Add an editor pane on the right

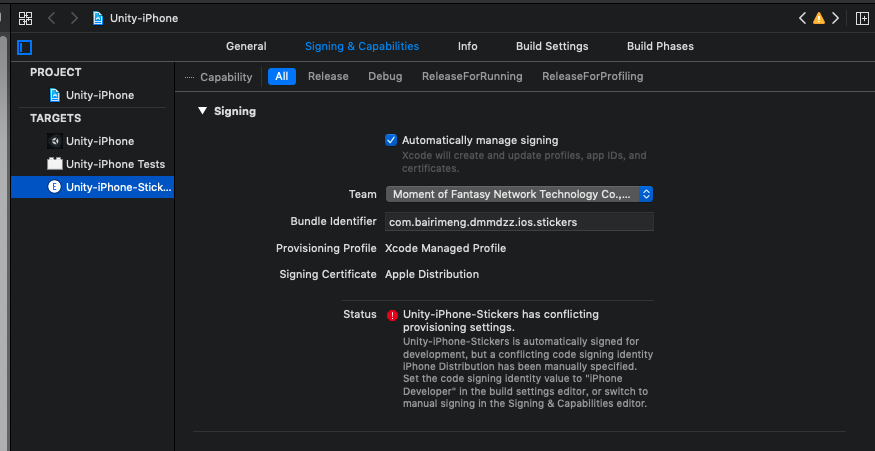point(862,18)
